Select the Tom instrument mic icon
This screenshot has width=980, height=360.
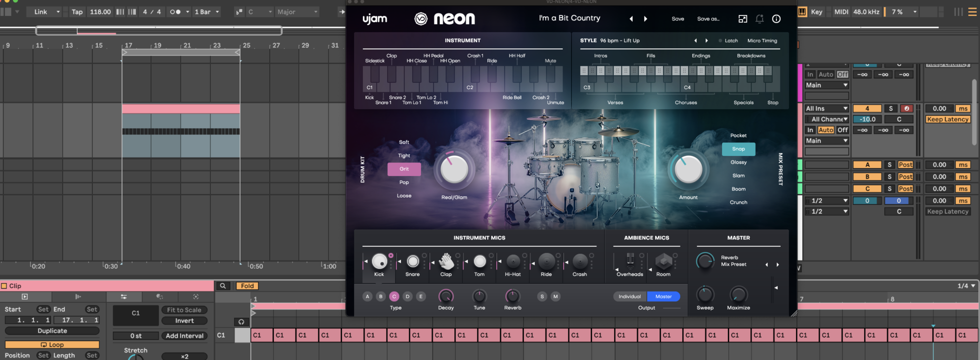click(x=479, y=261)
